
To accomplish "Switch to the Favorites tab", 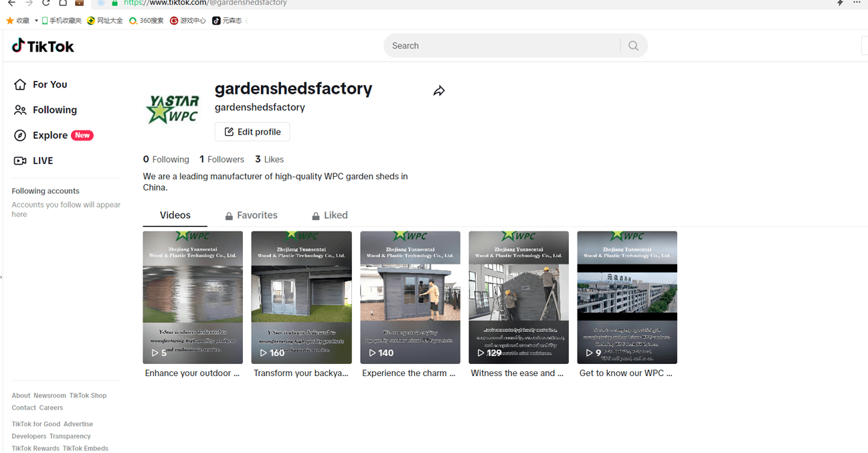I will pos(251,215).
